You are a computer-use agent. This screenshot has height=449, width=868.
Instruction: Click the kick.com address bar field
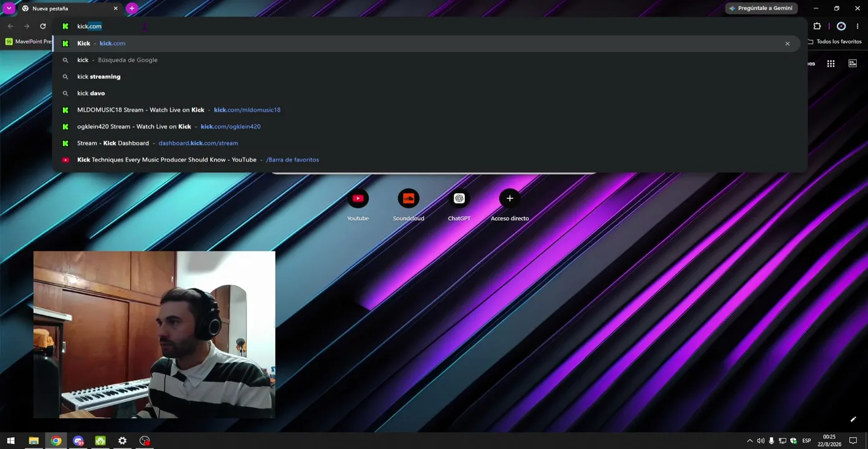click(x=430, y=26)
